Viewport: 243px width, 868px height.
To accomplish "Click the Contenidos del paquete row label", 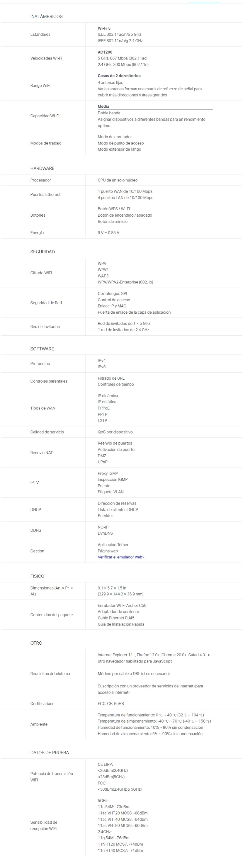I will [52, 615].
